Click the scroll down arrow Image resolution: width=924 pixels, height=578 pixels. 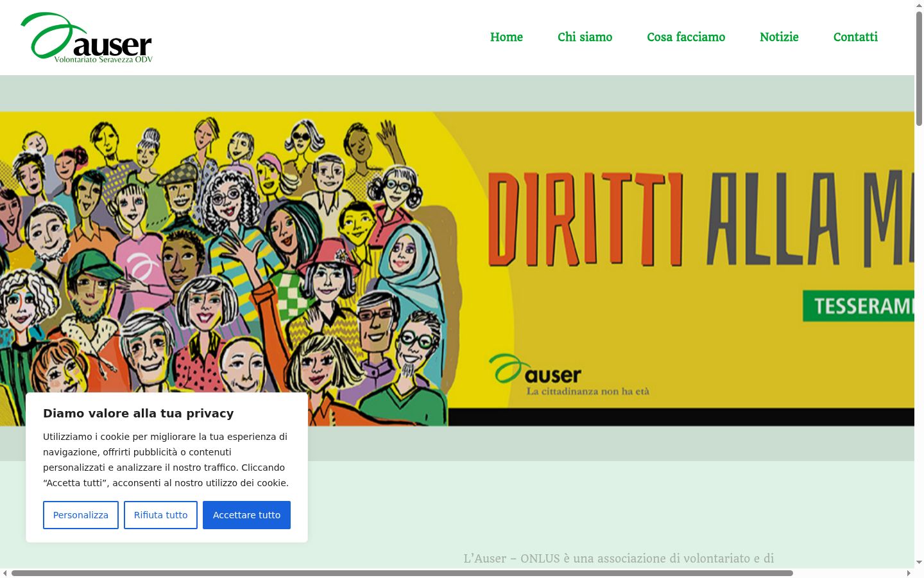point(919,563)
